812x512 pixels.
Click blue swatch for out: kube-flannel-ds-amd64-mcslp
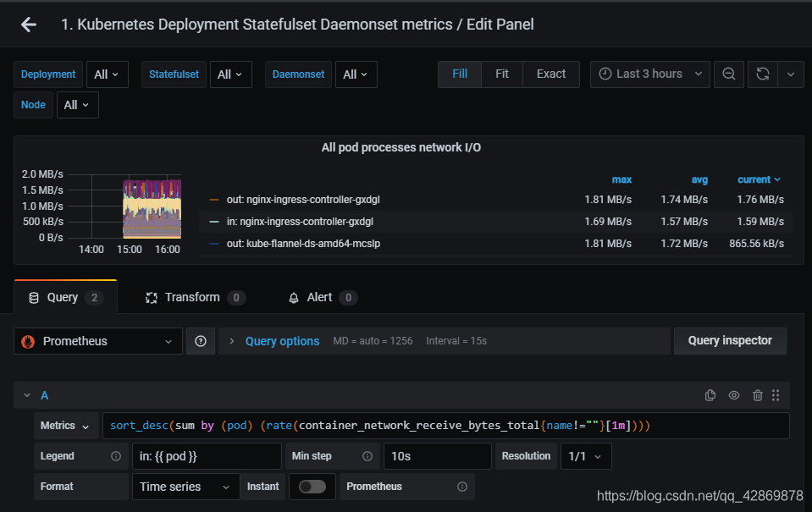(x=214, y=244)
